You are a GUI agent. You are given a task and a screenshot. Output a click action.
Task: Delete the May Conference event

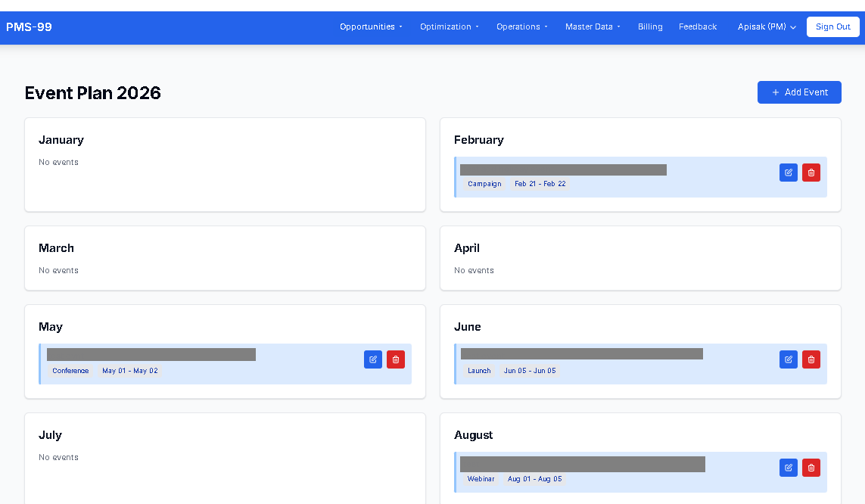[x=395, y=359]
